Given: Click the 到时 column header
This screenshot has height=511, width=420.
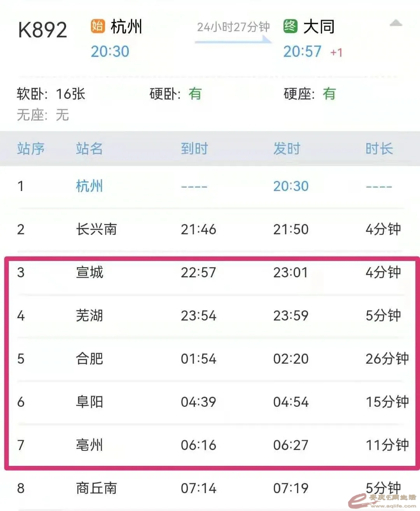Looking at the screenshot, I should (194, 149).
